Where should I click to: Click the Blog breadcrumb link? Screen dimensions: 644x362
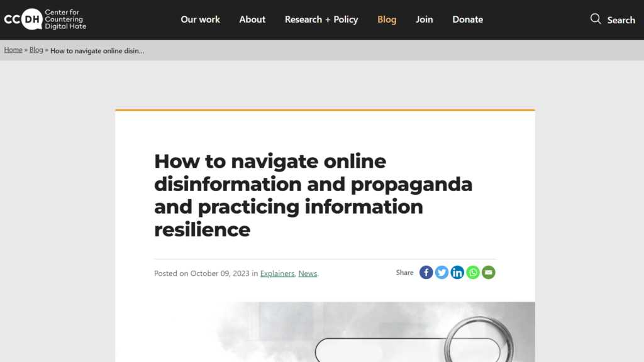point(36,50)
